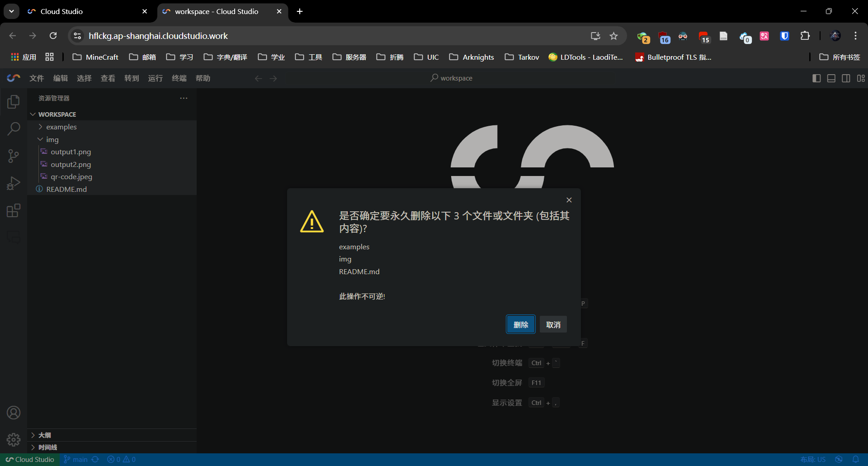
Task: Open the 文件 menu
Action: [37, 78]
